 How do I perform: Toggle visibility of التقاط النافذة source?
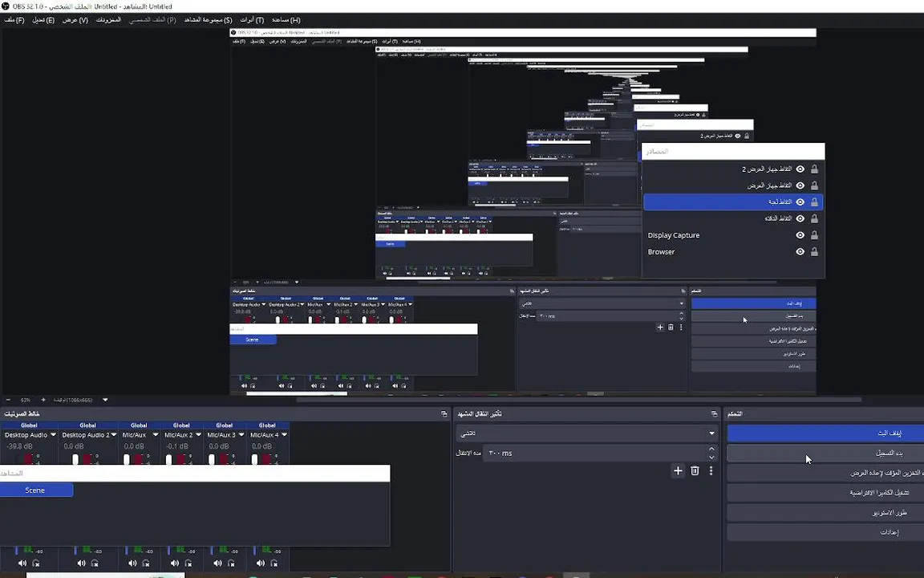pos(800,218)
